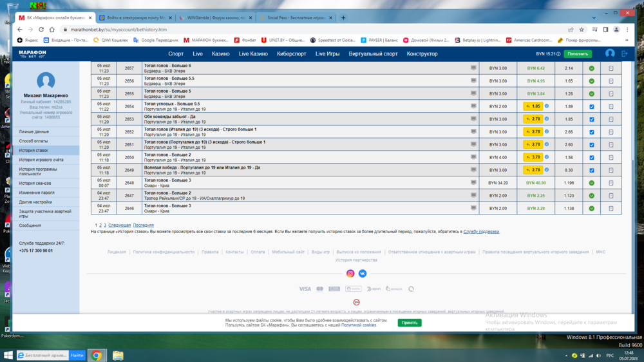Toggle the checkbox for bet 2649
The image size is (644, 362).
(x=591, y=170)
